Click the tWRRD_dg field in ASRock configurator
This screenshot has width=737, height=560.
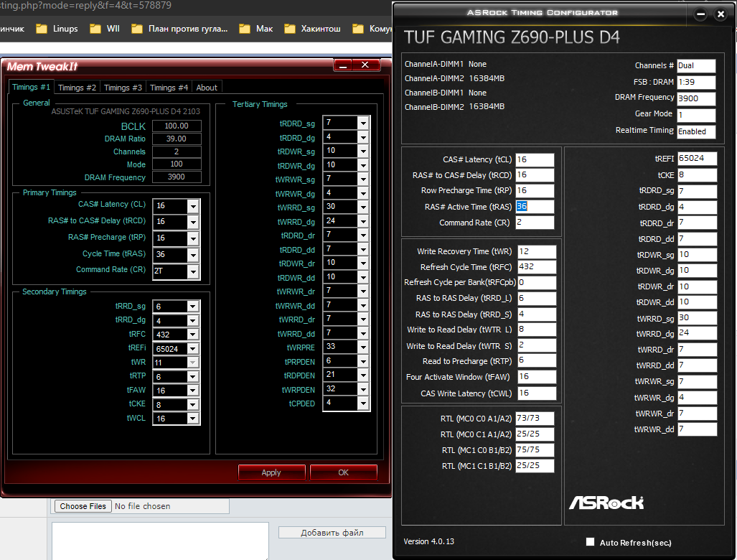pos(697,333)
